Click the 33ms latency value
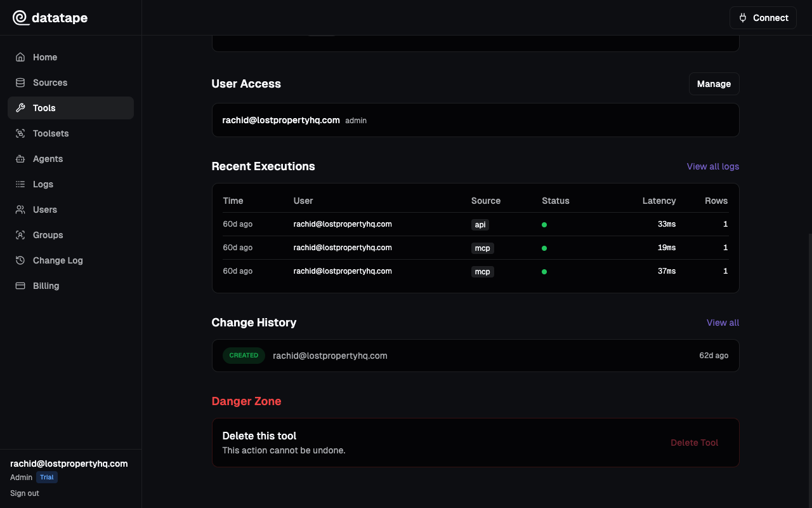 [667, 224]
